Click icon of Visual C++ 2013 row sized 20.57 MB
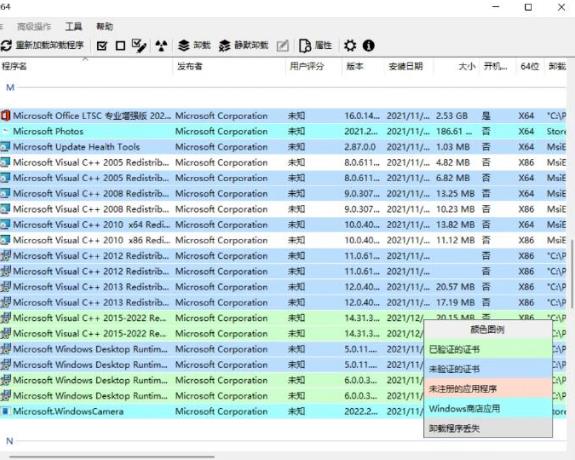This screenshot has width=575, height=460. 5,286
